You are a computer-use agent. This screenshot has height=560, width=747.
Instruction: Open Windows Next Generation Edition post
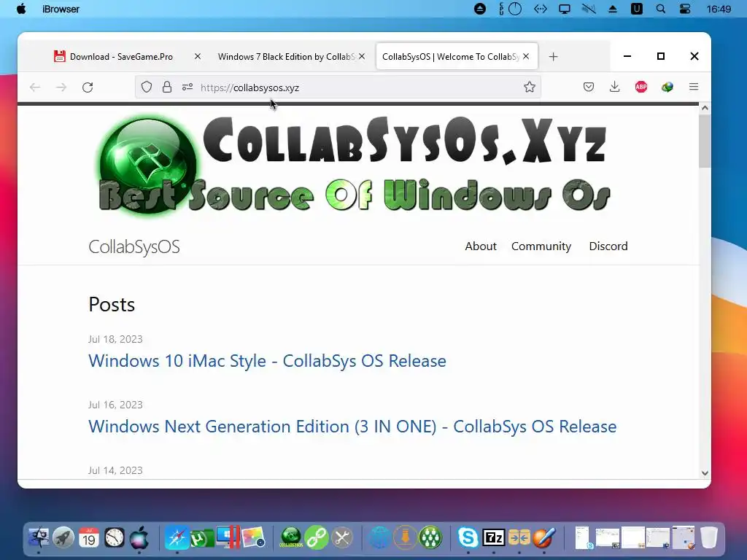[x=352, y=427]
